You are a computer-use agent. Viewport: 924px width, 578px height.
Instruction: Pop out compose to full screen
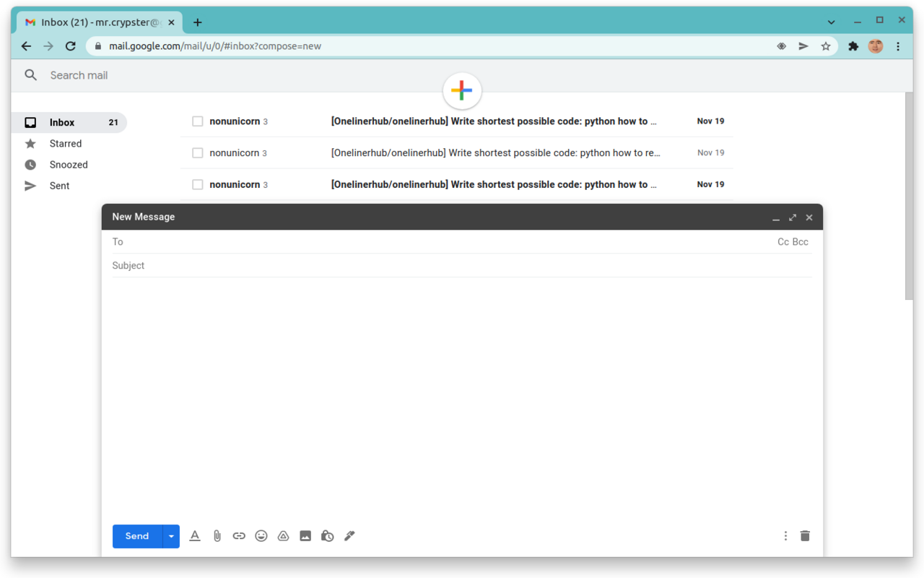click(x=793, y=217)
